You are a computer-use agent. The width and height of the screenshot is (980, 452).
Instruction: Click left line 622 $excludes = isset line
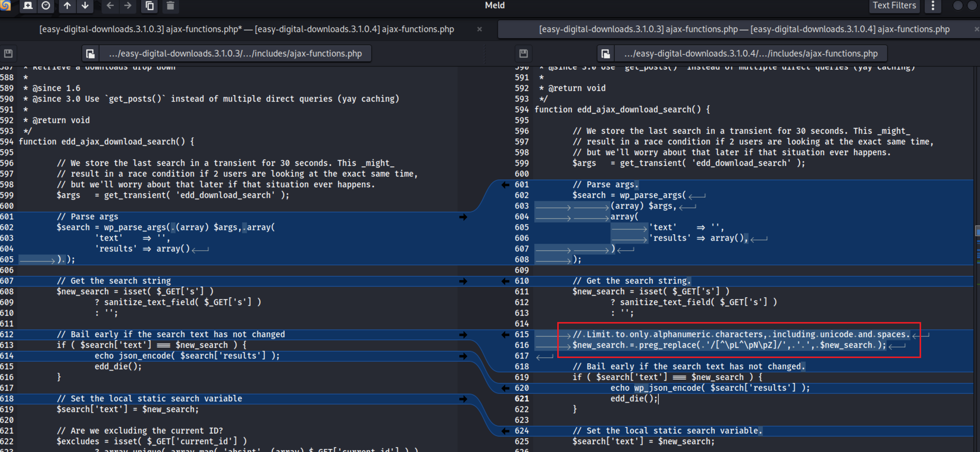click(x=152, y=441)
